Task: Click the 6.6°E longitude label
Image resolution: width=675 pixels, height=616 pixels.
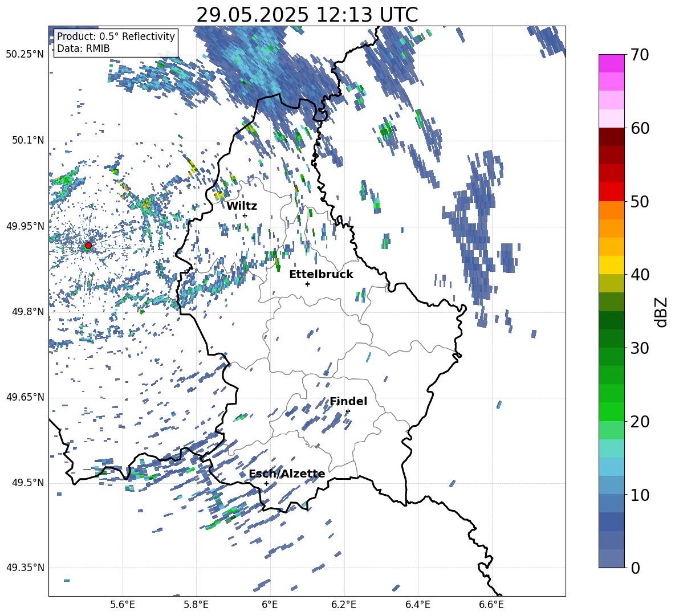Action: [491, 605]
